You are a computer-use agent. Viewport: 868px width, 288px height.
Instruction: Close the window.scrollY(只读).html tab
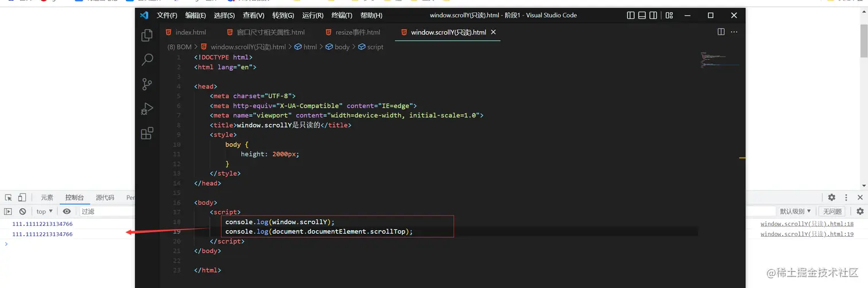pos(493,32)
